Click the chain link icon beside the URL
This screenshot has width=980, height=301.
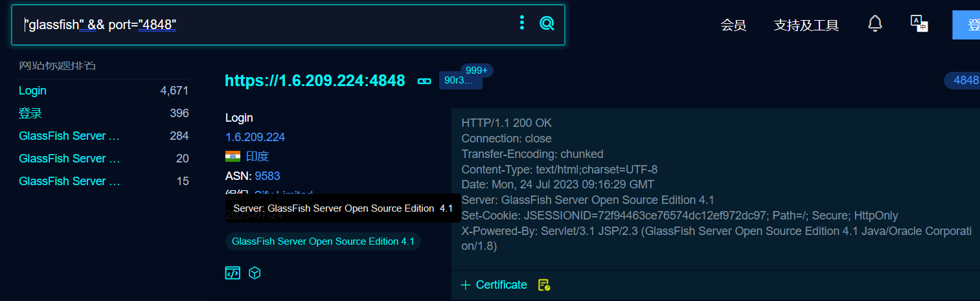coord(424,81)
